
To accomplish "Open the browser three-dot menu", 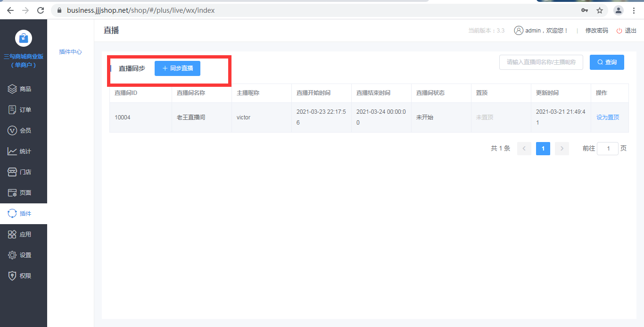I will click(x=634, y=10).
